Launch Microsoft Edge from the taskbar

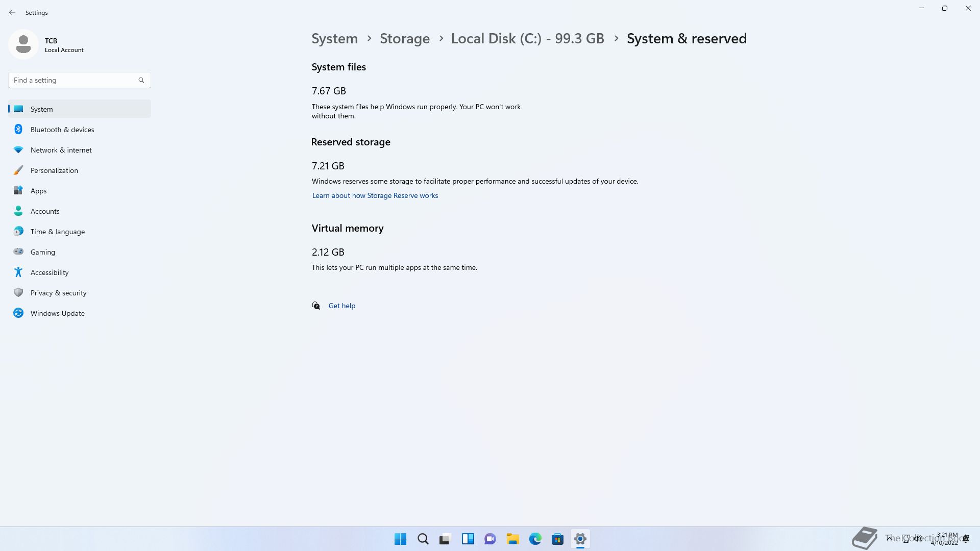pos(535,539)
